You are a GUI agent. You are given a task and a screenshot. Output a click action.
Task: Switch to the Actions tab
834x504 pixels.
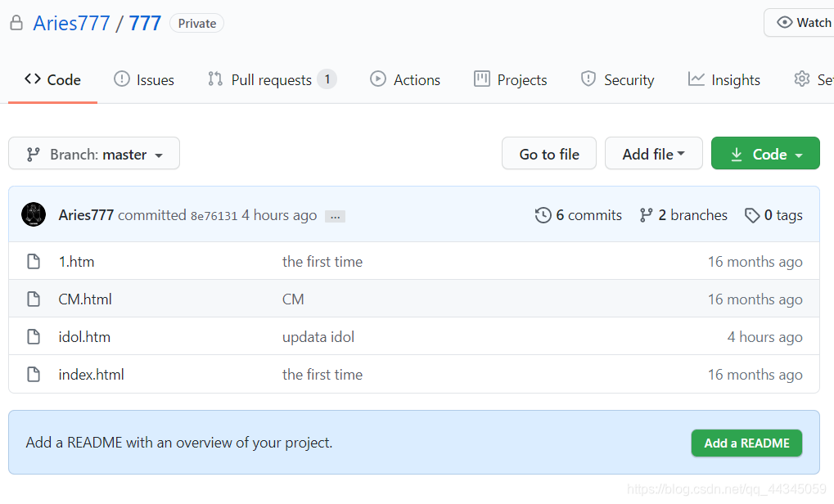point(405,79)
